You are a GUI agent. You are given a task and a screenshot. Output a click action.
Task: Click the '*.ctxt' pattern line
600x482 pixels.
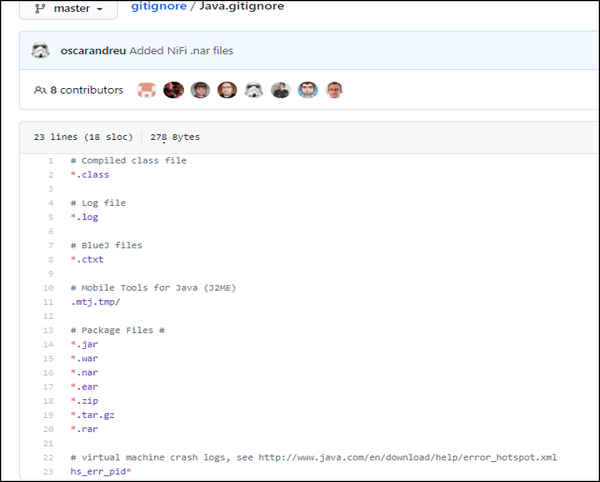87,260
